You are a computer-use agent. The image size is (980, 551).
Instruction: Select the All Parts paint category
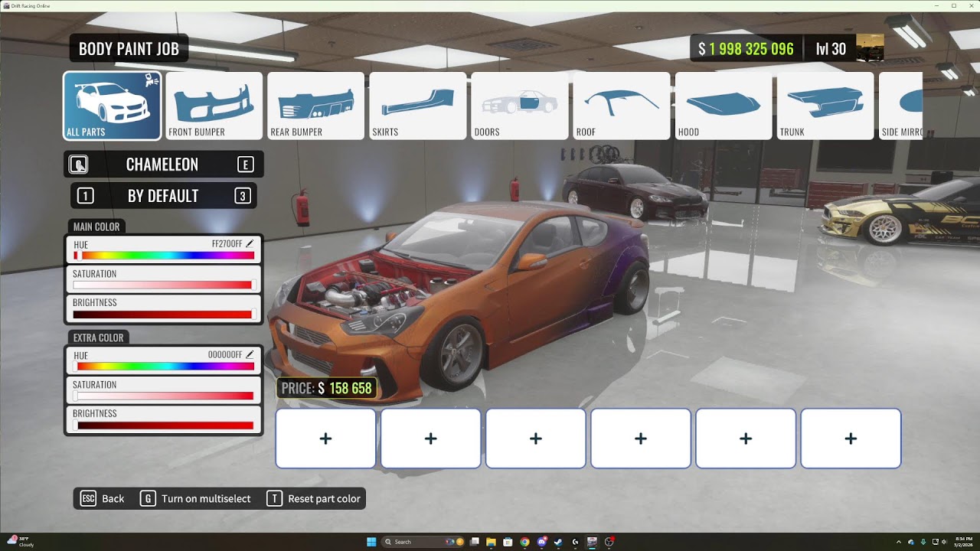pyautogui.click(x=112, y=106)
